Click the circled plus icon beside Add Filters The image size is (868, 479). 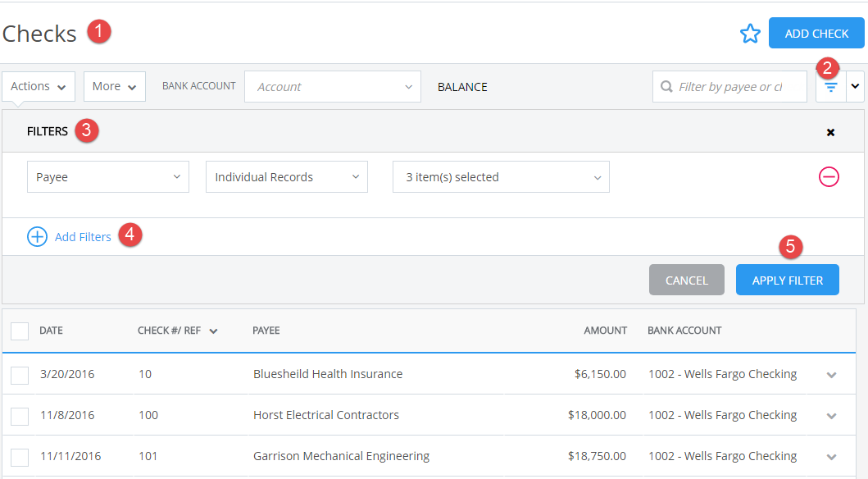37,237
